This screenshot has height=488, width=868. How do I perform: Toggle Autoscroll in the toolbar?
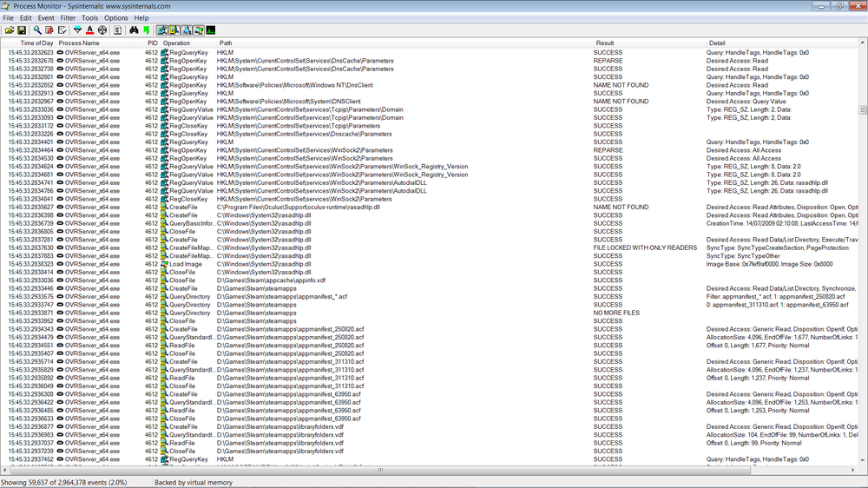(49, 30)
